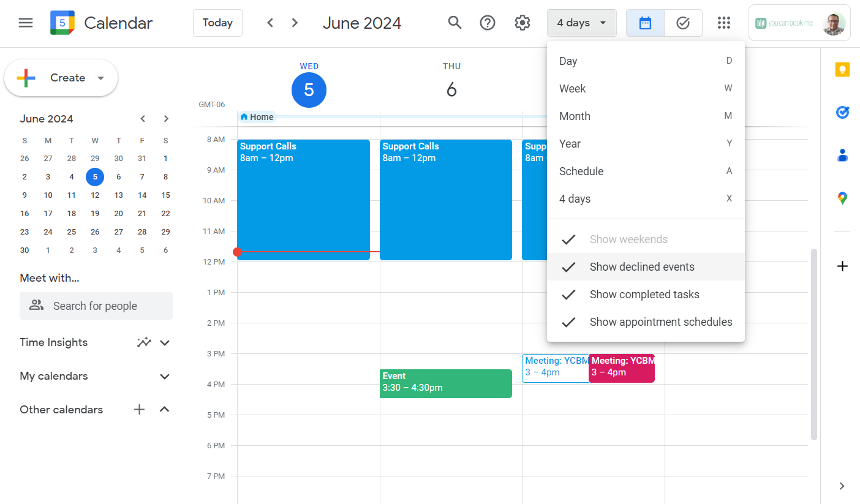Click the Today button
The image size is (860, 504).
217,23
